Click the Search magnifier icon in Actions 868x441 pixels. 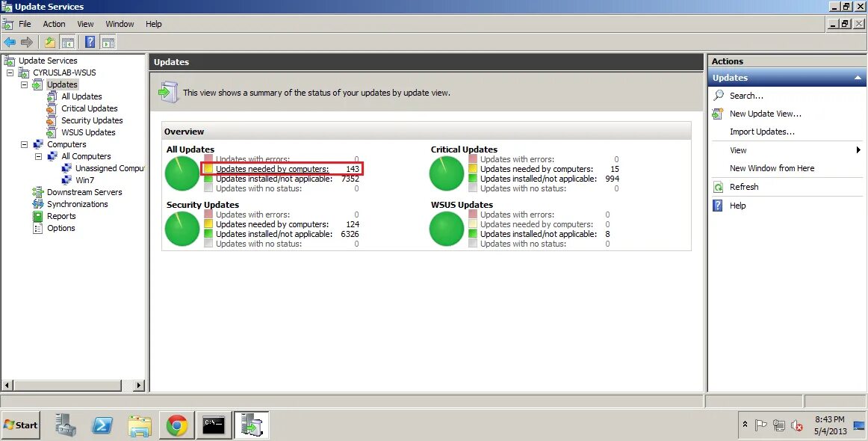pyautogui.click(x=719, y=95)
